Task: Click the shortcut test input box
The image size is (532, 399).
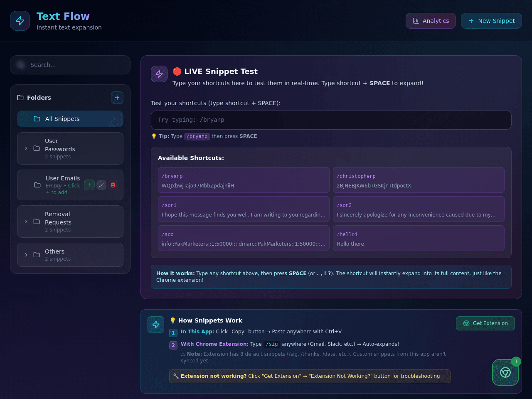Action: pos(331,120)
